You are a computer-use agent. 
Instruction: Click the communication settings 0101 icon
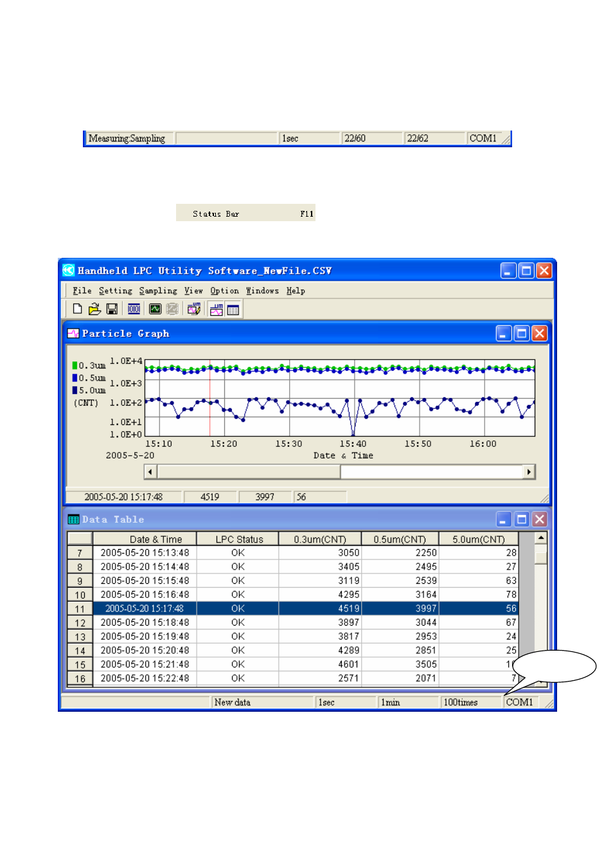[x=134, y=309]
